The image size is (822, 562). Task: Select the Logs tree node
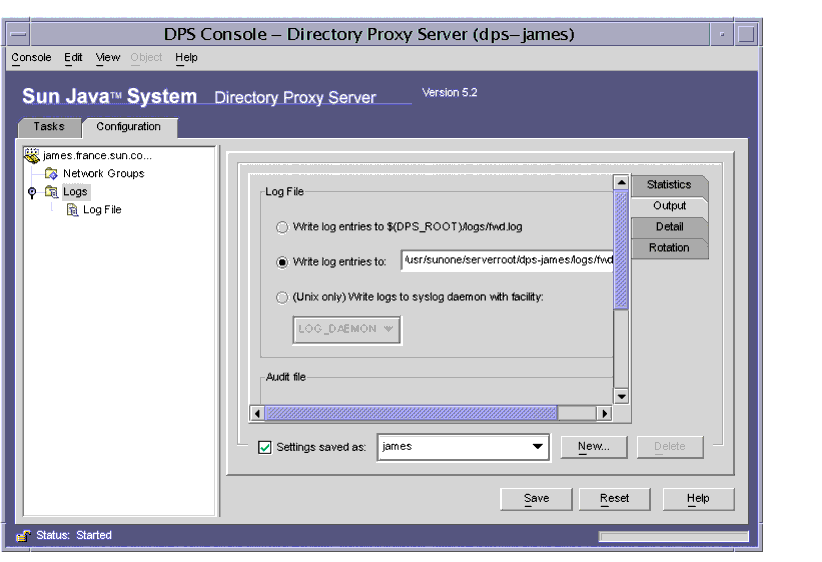coord(75,192)
